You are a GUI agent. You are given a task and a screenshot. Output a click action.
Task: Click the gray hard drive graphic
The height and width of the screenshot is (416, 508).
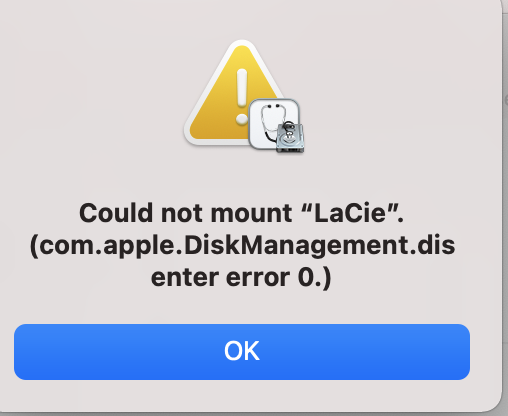point(290,137)
